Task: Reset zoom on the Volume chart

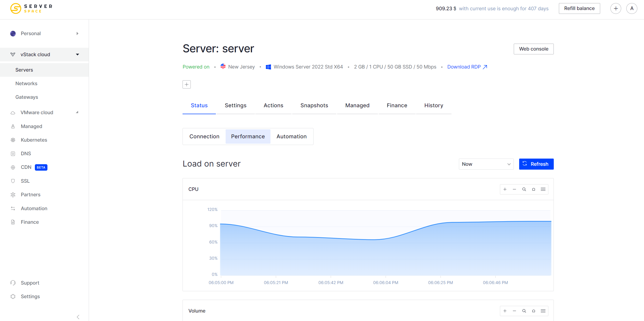Action: tap(534, 311)
